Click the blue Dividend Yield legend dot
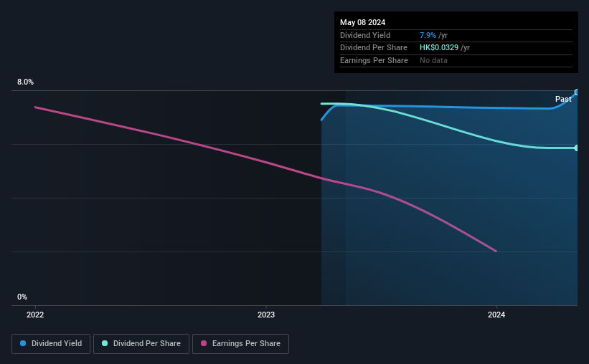589x364 pixels. tap(23, 343)
